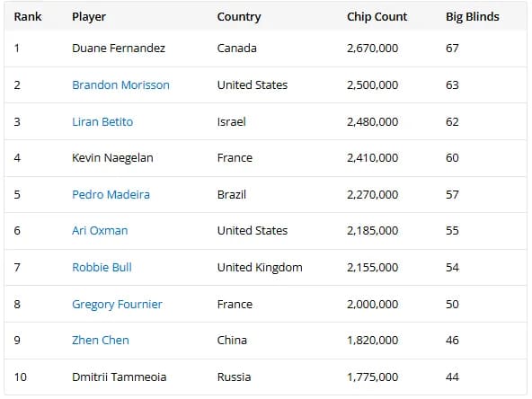Click the Israel country cell
Image resolution: width=532 pixels, height=399 pixels.
coord(231,121)
